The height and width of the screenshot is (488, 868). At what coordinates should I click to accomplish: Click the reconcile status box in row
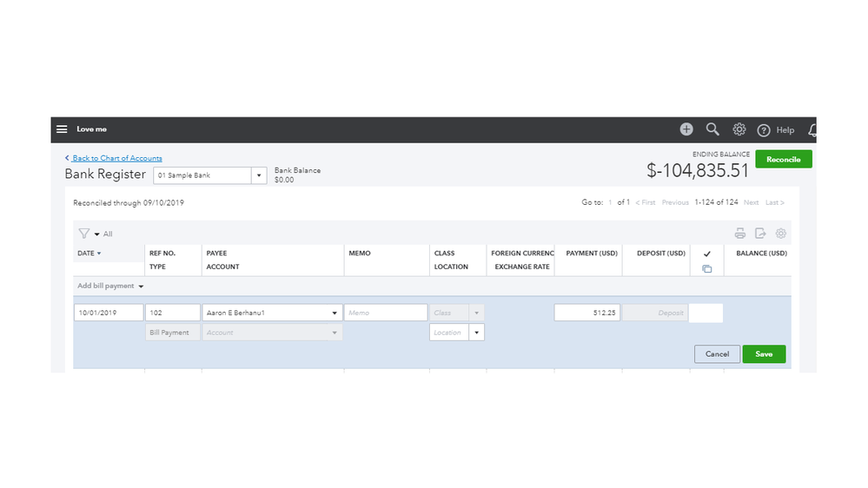tap(706, 313)
